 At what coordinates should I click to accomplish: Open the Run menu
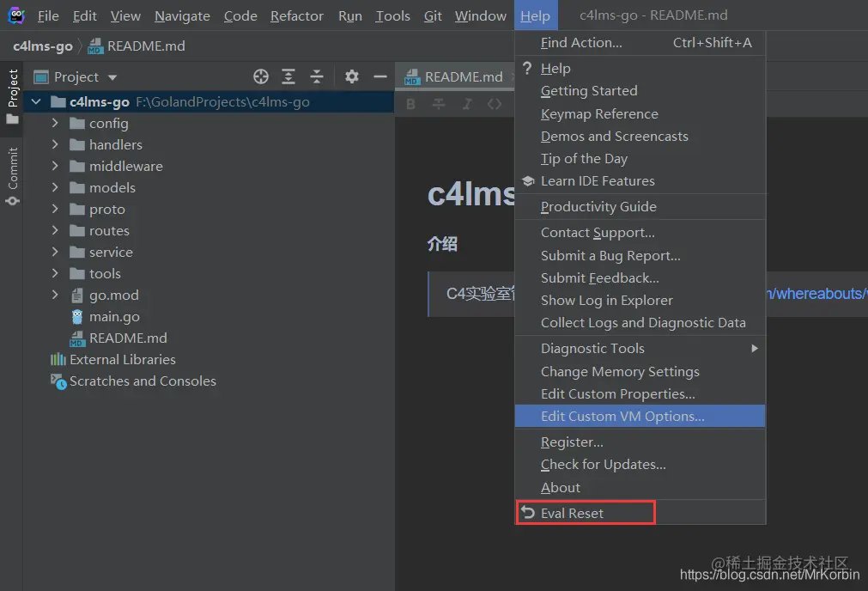click(349, 16)
